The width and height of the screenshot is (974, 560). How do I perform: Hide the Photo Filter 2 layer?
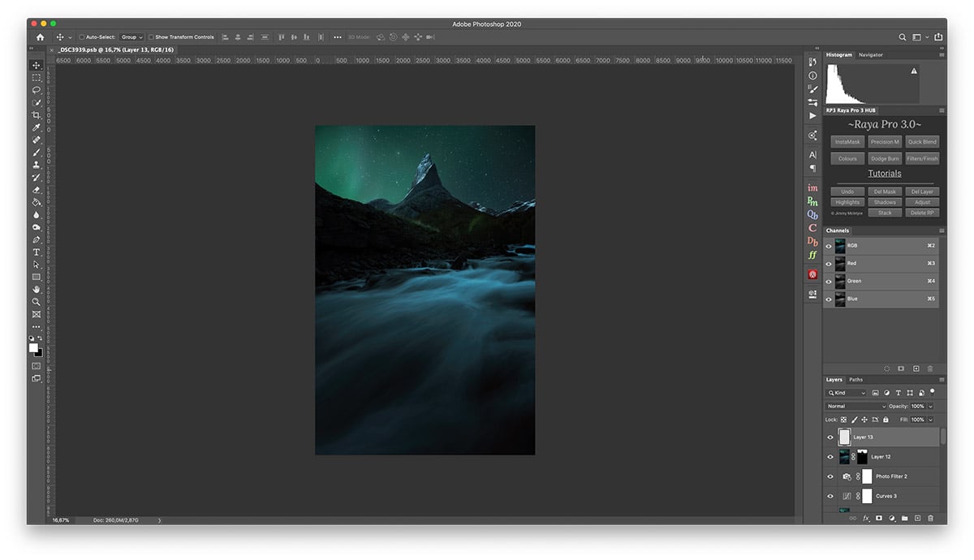click(830, 476)
